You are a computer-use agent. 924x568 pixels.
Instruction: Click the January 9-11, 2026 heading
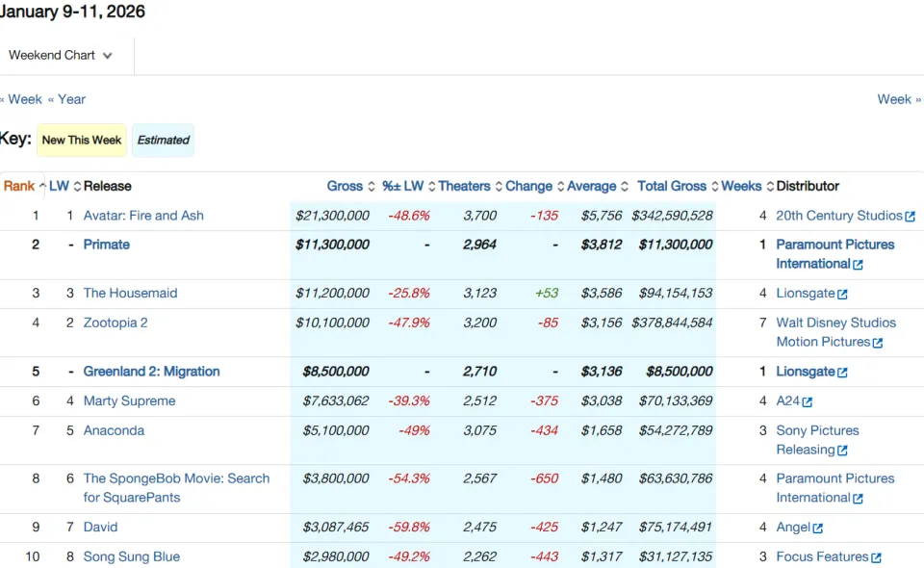tap(72, 12)
